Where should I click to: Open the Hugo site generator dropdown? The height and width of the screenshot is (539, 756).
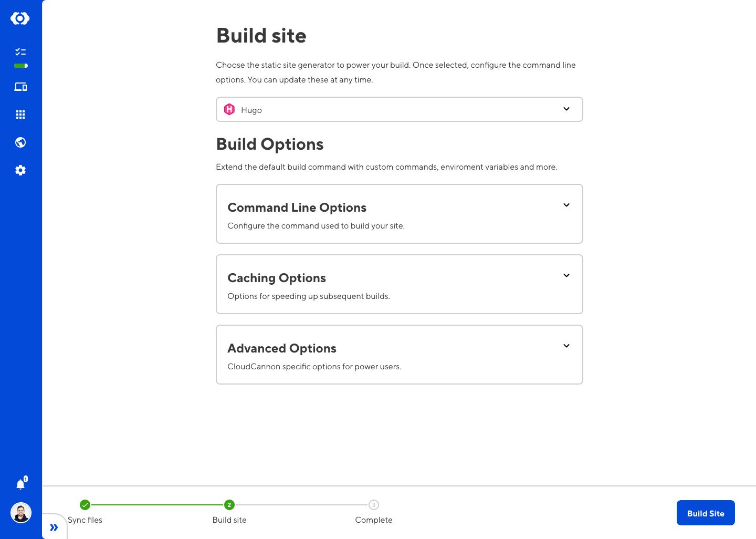point(399,109)
